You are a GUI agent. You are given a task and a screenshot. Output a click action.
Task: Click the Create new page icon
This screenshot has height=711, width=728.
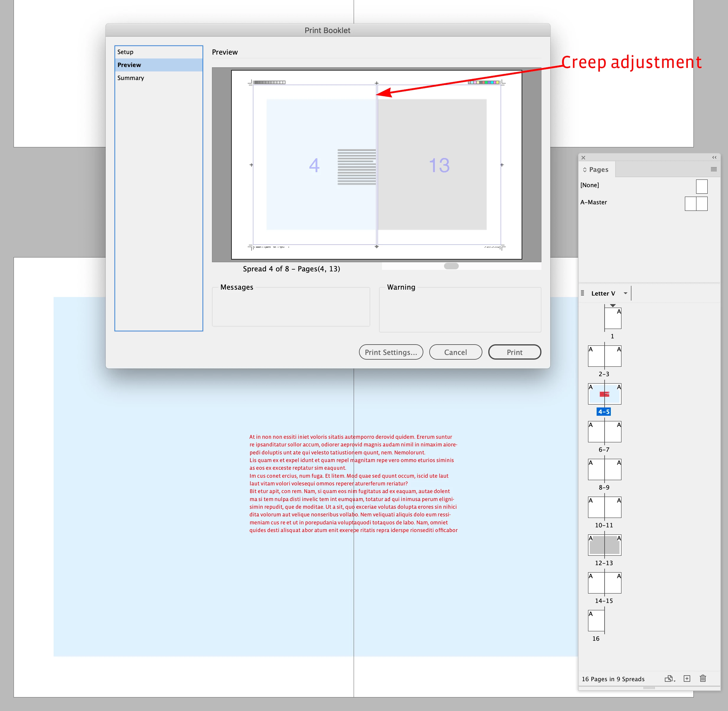tap(687, 679)
